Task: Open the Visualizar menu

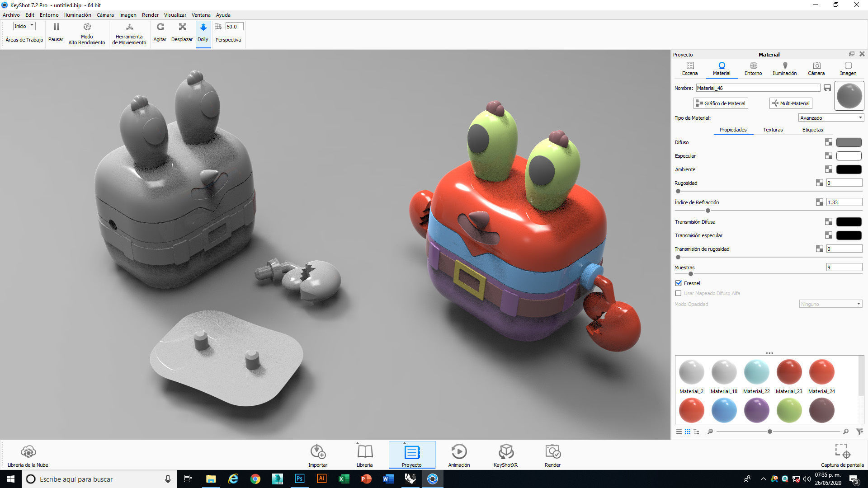Action: [x=175, y=15]
